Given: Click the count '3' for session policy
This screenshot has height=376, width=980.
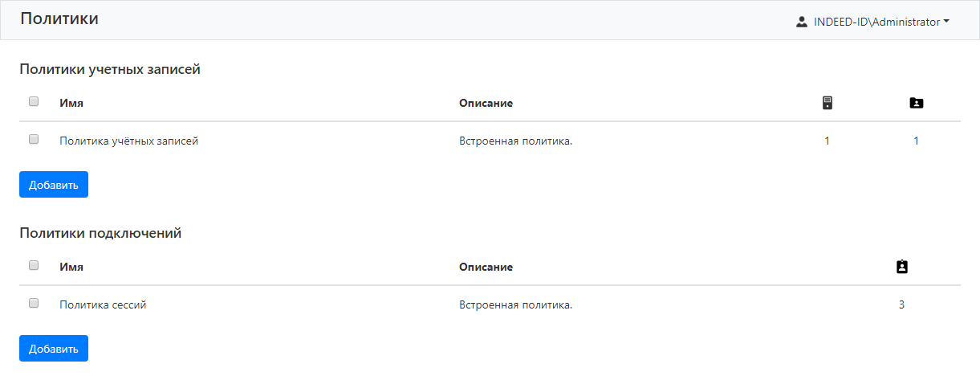Looking at the screenshot, I should (x=901, y=305).
